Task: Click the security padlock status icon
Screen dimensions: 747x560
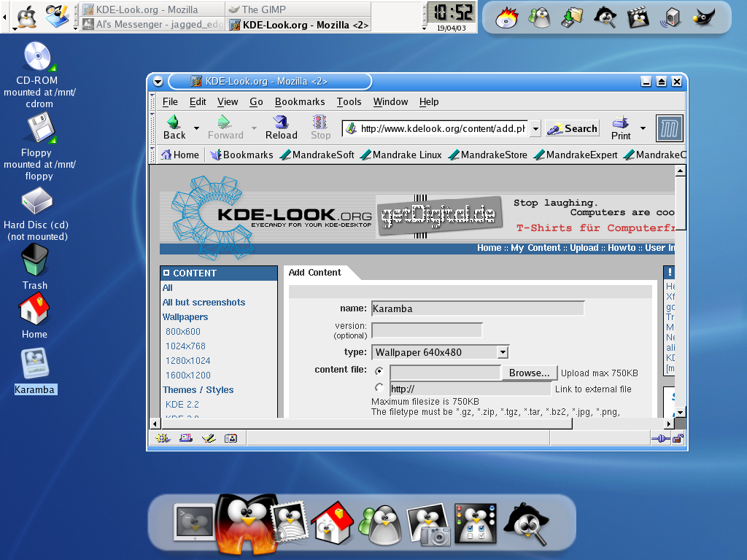Action: point(678,438)
